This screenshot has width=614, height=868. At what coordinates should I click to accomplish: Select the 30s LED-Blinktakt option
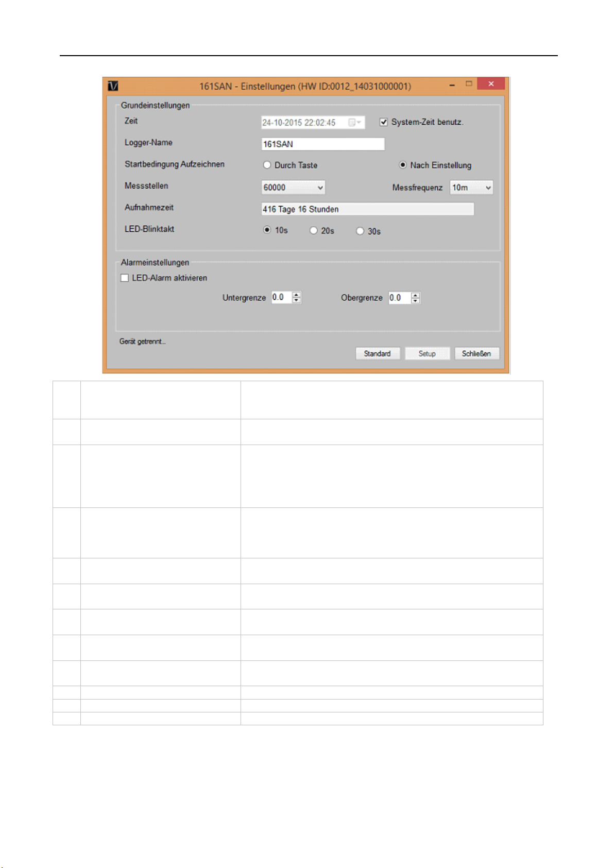[x=360, y=231]
